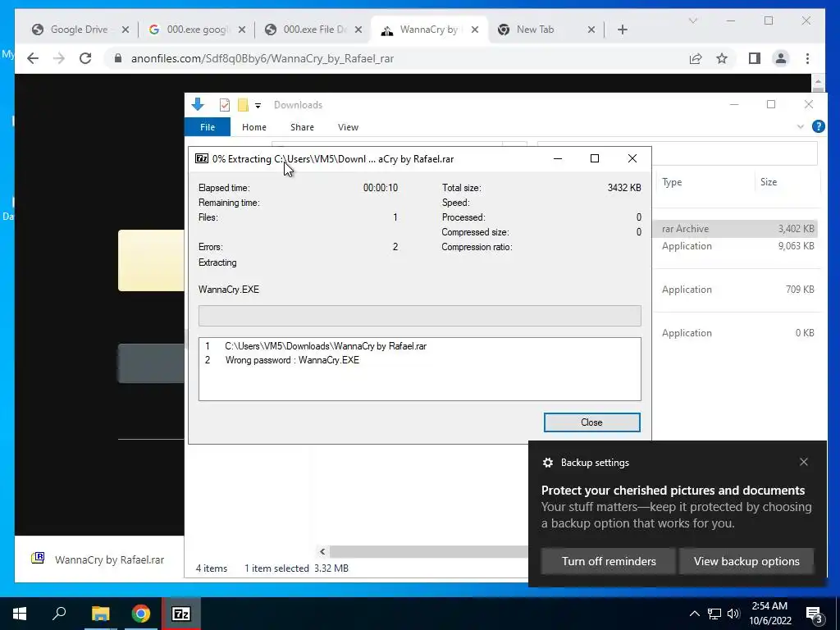Click View backup options
This screenshot has width=840, height=630.
[x=746, y=561]
